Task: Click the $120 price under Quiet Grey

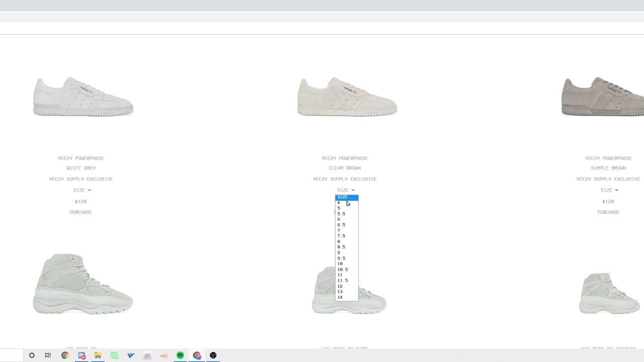Action: [x=80, y=201]
